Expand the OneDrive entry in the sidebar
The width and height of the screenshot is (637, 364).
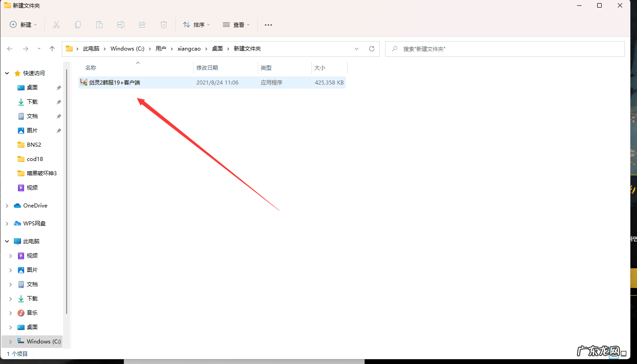7,205
